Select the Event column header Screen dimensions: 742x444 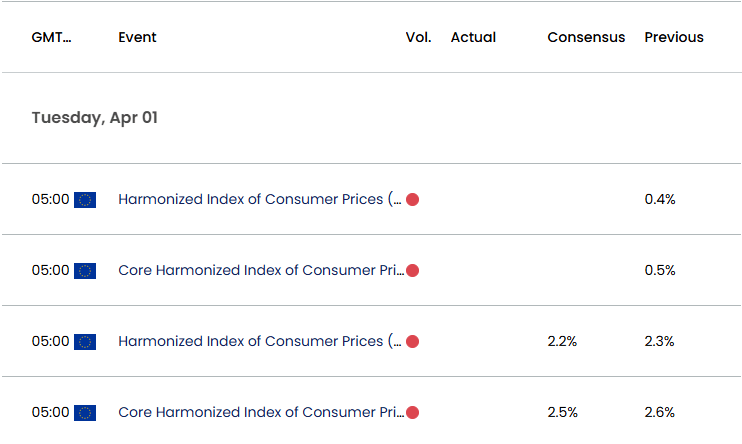pos(137,37)
